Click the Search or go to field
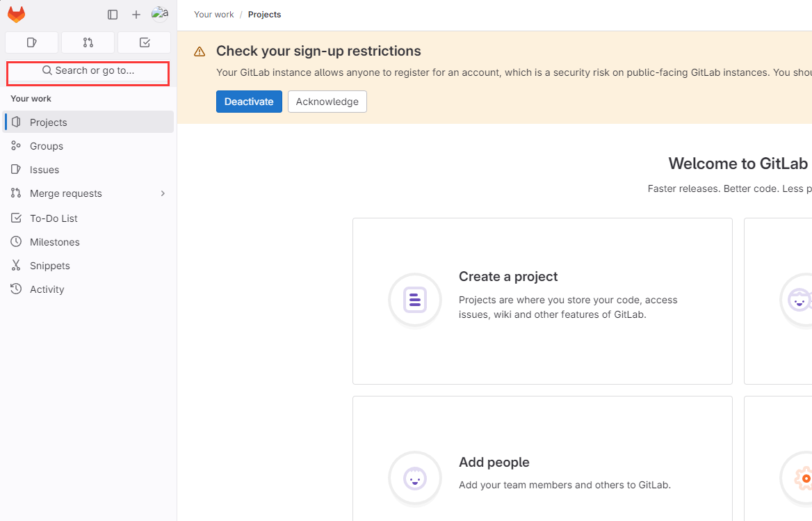Viewport: 812px width, 521px height. [x=88, y=71]
